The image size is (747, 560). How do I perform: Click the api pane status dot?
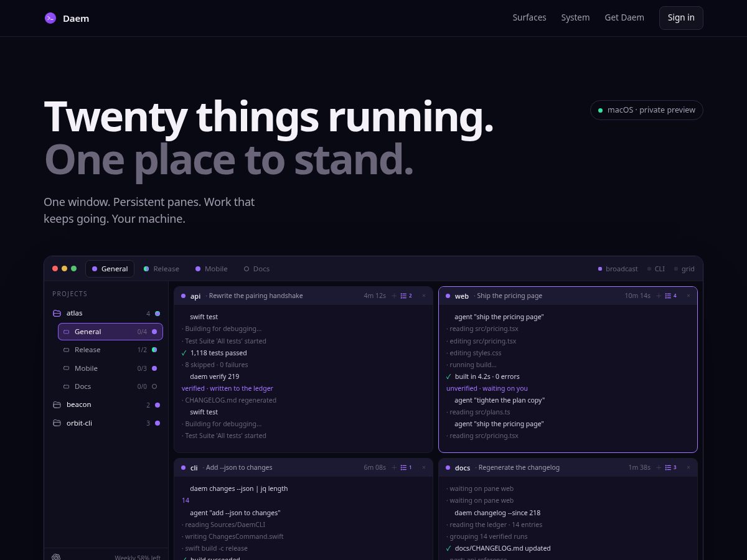coord(184,296)
